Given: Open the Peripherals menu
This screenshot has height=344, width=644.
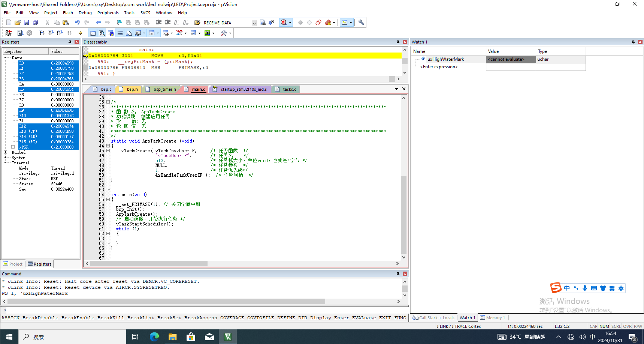Looking at the screenshot, I should point(108,13).
